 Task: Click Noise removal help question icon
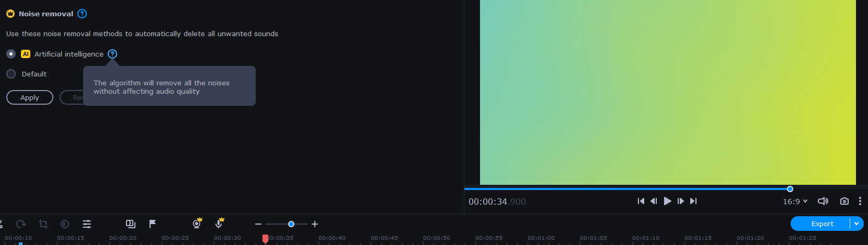82,14
